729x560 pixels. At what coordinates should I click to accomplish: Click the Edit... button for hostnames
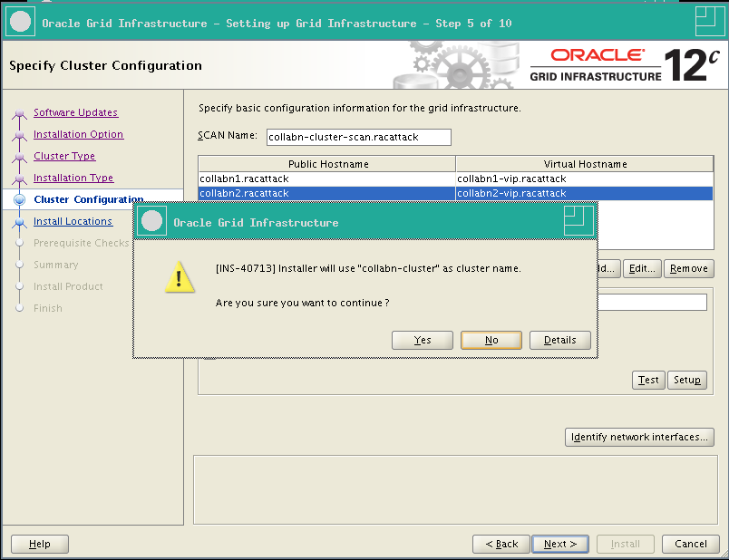[x=642, y=268]
